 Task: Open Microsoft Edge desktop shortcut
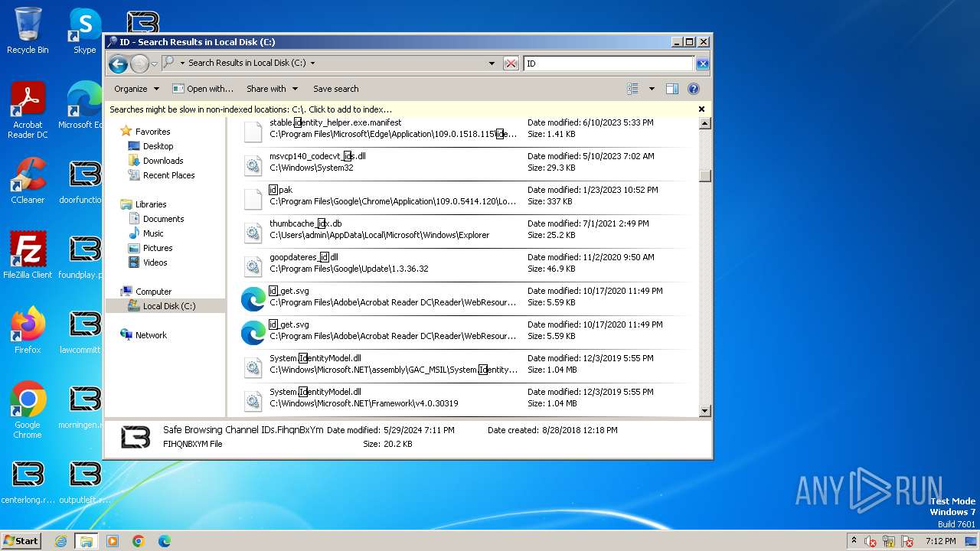80,106
